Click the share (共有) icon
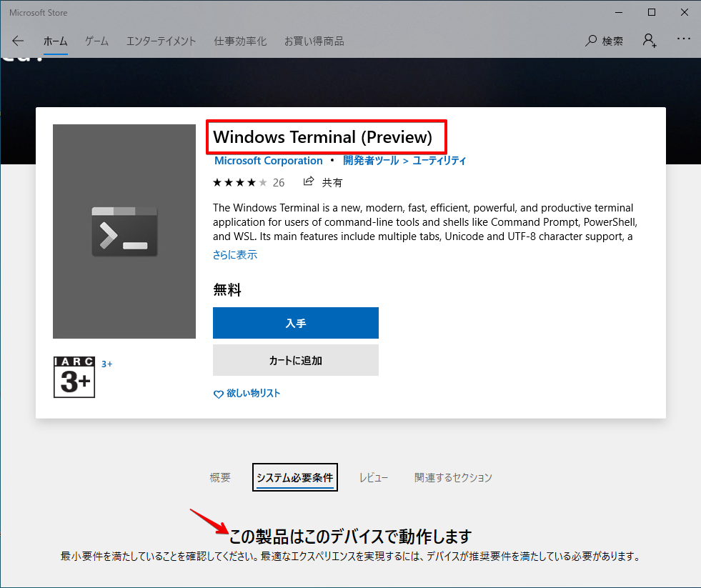This screenshot has width=701, height=588. click(x=309, y=181)
